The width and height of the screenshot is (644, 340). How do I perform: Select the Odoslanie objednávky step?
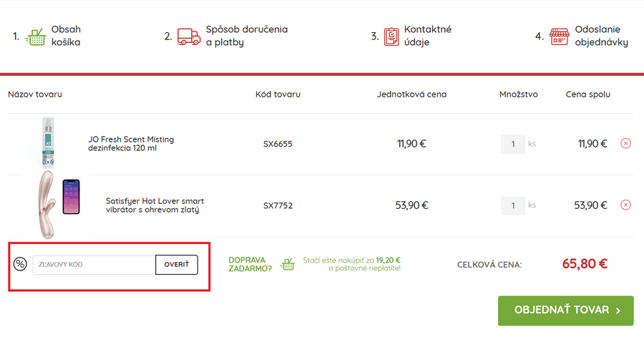601,36
